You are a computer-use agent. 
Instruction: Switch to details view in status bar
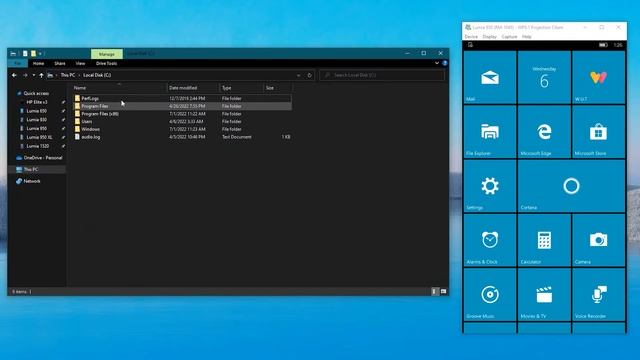(434, 291)
